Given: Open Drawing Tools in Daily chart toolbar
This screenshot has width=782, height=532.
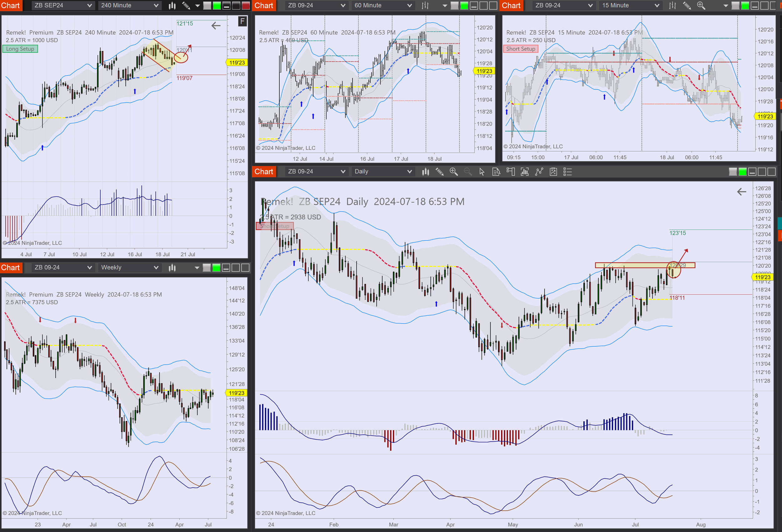Looking at the screenshot, I should point(439,172).
